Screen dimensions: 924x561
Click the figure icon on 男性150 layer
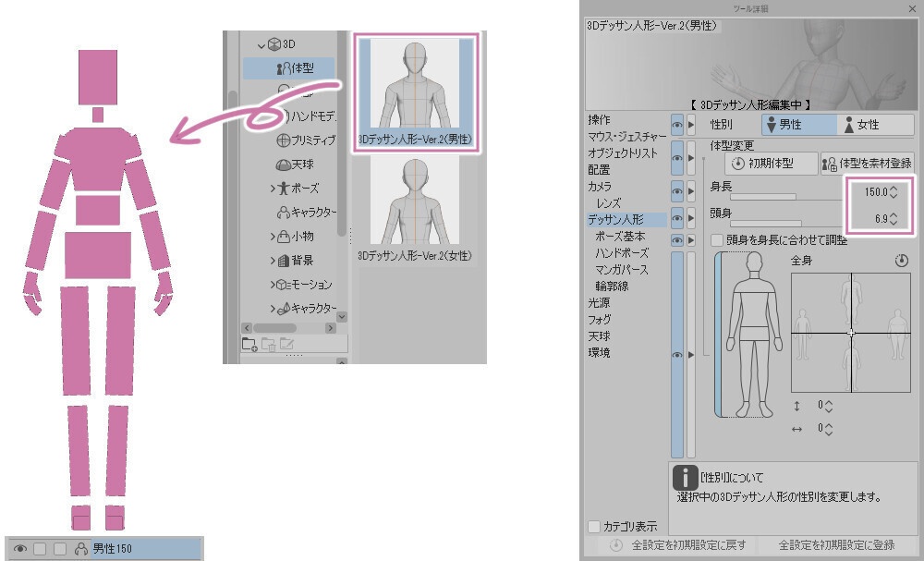pos(81,549)
